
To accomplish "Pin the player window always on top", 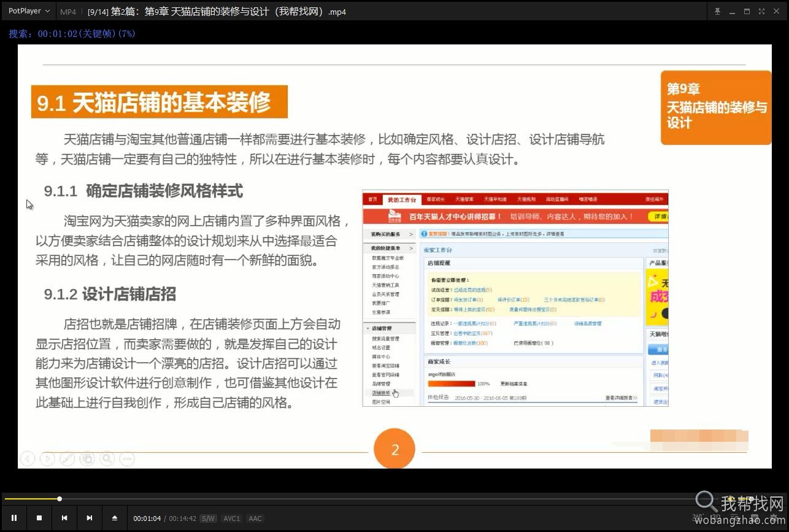I will (717, 11).
